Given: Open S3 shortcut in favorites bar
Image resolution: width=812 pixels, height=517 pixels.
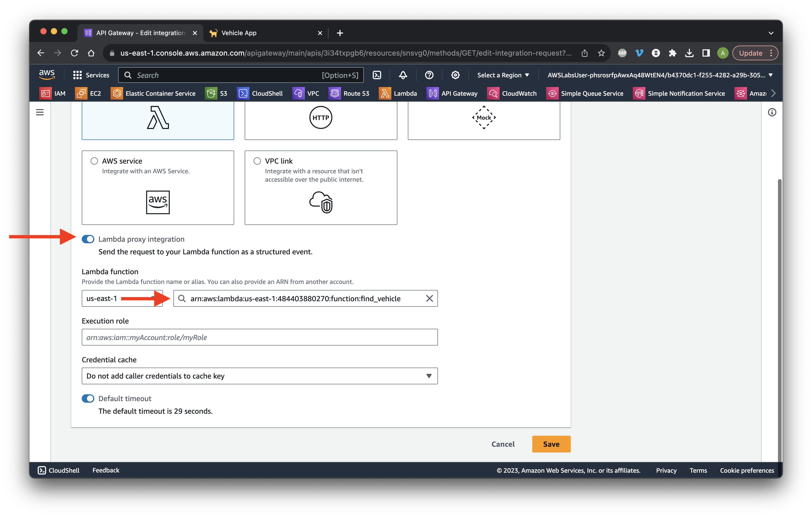Looking at the screenshot, I should click(x=216, y=94).
